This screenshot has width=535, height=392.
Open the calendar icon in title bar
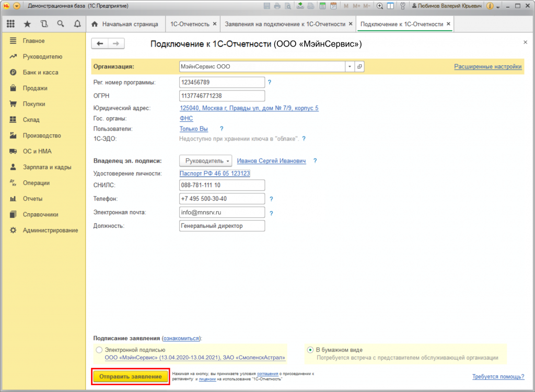(x=334, y=6)
